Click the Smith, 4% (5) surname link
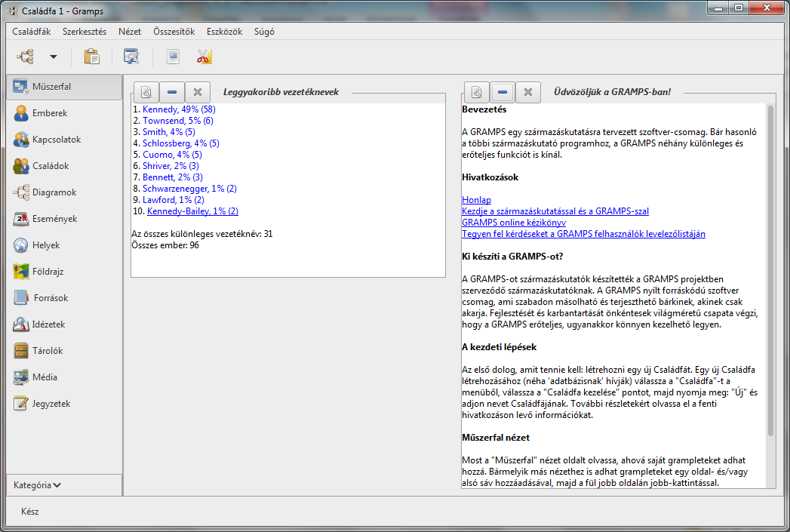Viewport: 790px width, 532px height. [169, 132]
